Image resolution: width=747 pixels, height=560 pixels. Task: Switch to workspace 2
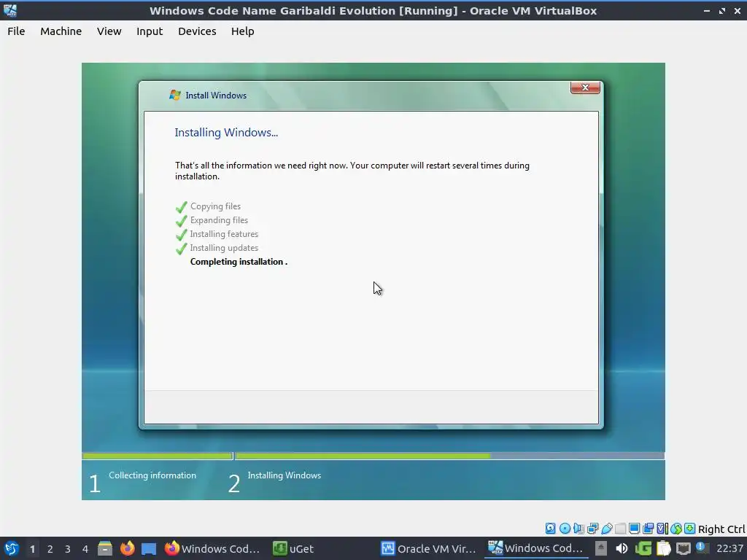[x=50, y=549]
